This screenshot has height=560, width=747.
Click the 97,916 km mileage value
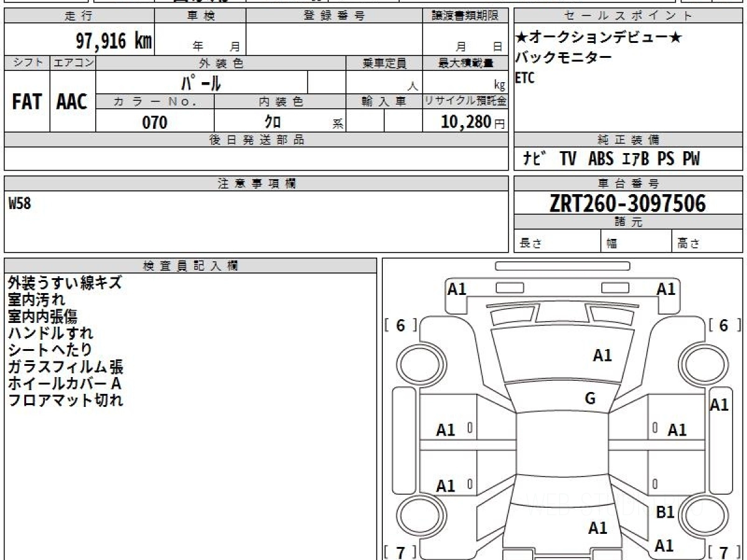(114, 42)
